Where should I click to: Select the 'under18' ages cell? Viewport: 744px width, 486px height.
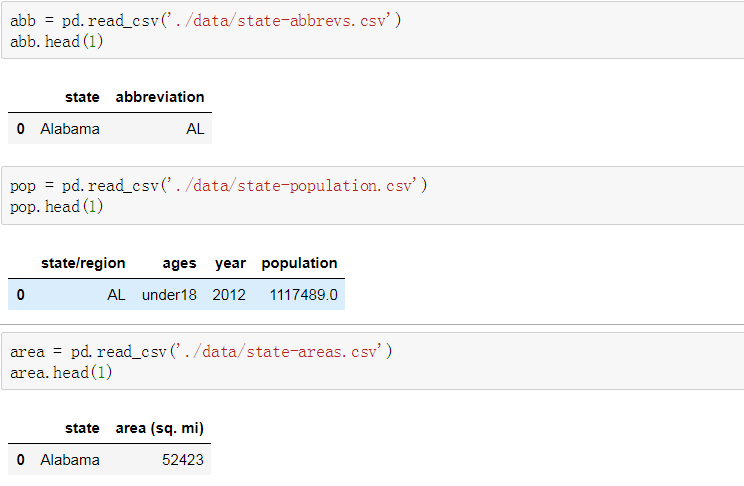coord(169,295)
